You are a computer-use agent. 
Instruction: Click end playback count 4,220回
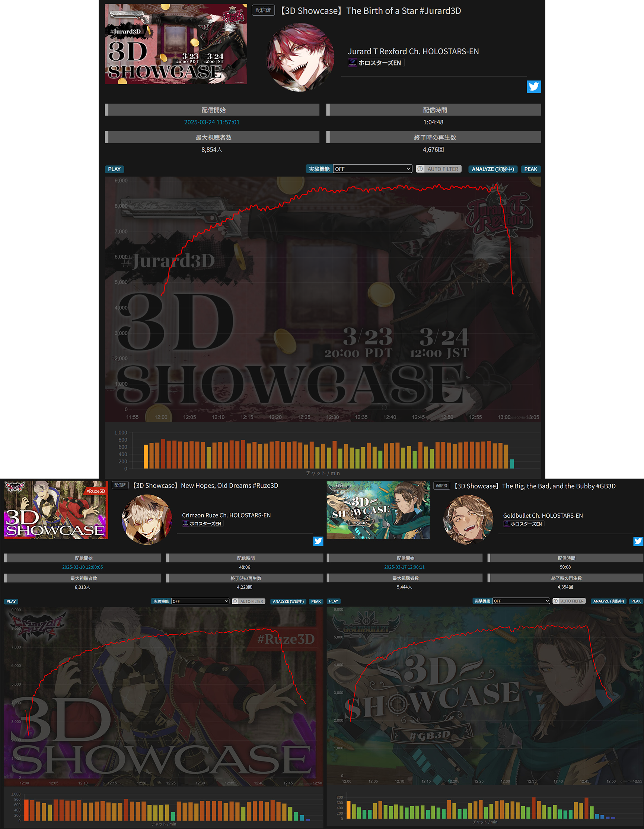pos(245,587)
